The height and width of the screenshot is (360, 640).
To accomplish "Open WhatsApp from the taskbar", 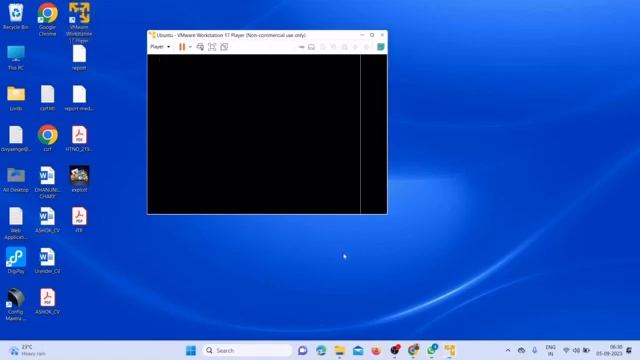I will click(432, 350).
